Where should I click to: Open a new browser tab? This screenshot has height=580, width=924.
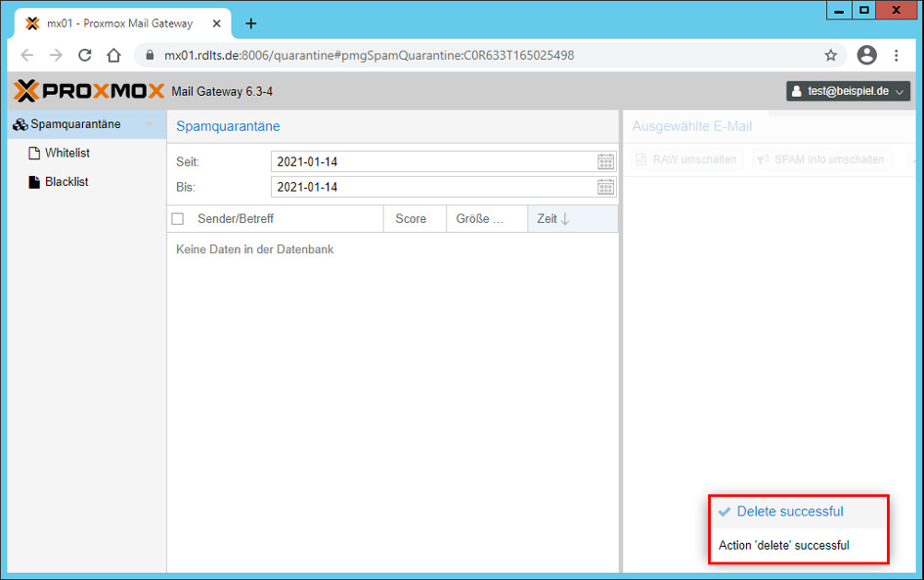(251, 23)
